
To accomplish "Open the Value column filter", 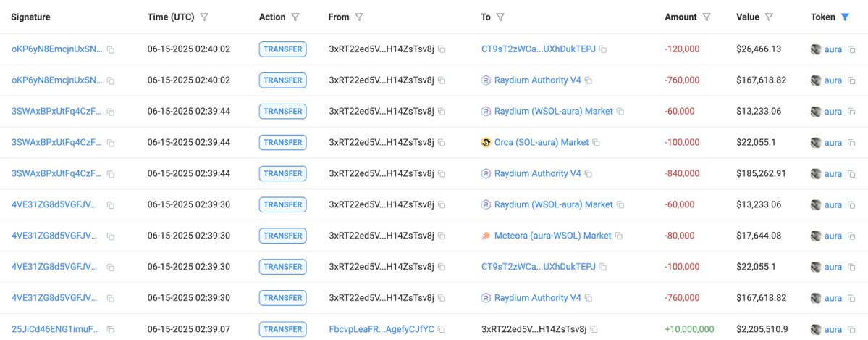I will [x=768, y=17].
